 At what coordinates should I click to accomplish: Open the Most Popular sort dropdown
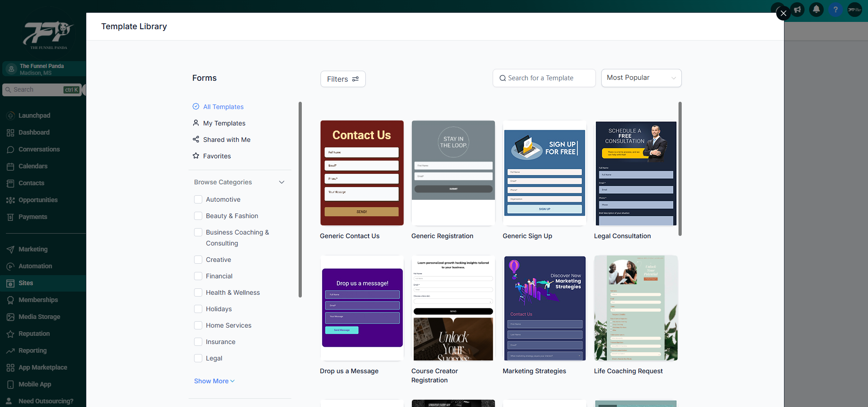click(641, 78)
